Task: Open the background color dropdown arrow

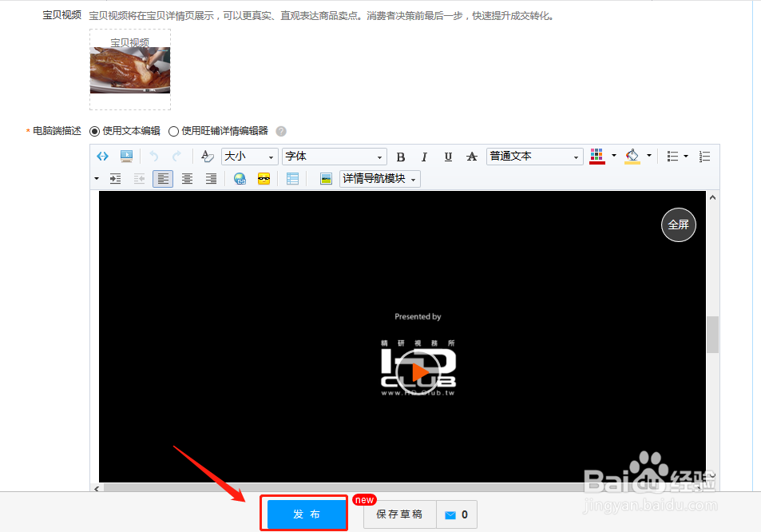Action: click(649, 156)
